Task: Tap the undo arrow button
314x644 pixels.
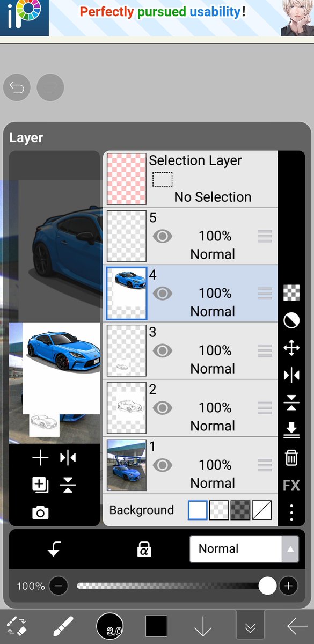Action: [x=17, y=87]
